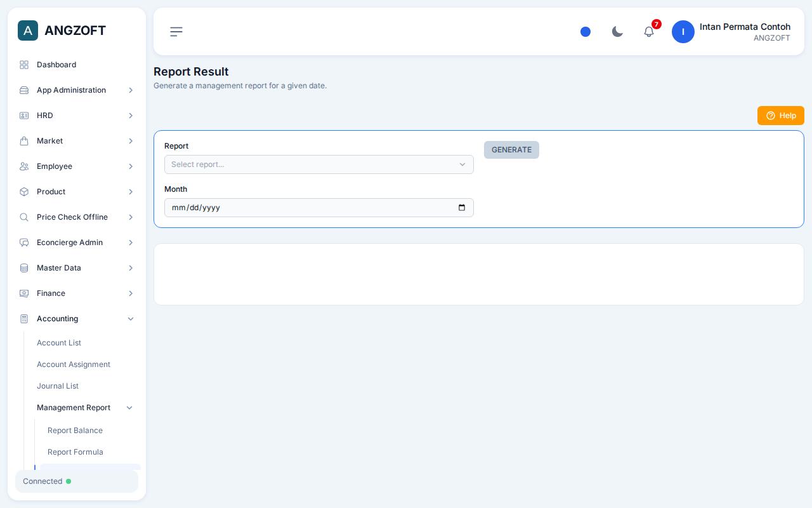The height and width of the screenshot is (508, 812).
Task: Open the Dashboard menu item
Action: point(77,65)
